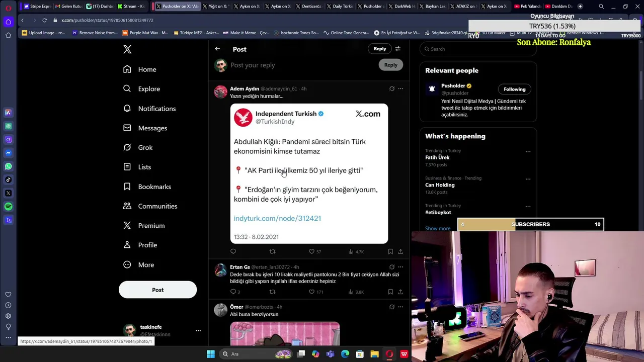Open options for the Fatih Ürek trend
644x362 pixels.
[528, 151]
